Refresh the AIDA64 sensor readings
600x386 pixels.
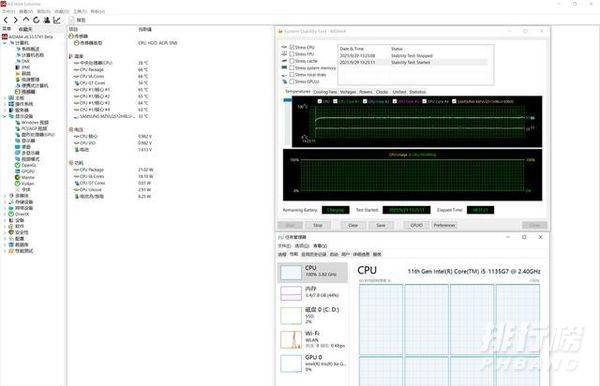pyautogui.click(x=36, y=20)
